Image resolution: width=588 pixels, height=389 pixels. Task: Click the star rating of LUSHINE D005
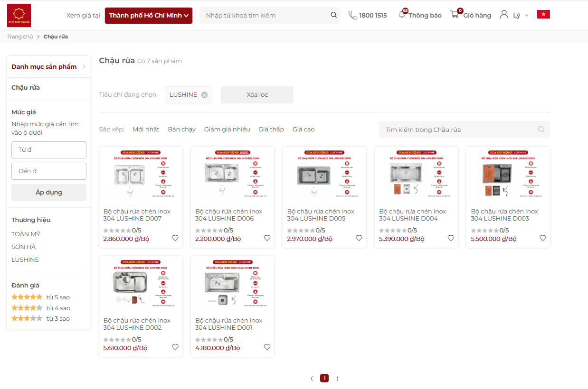click(301, 231)
